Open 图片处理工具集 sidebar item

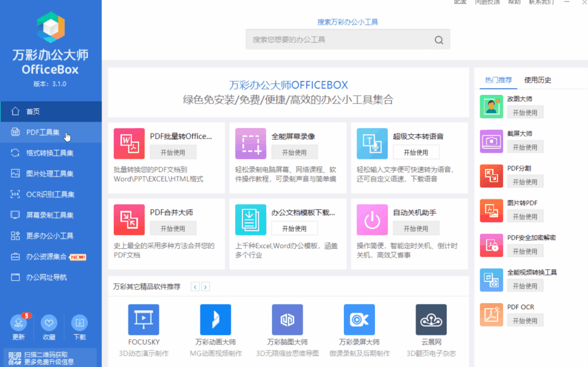[51, 173]
